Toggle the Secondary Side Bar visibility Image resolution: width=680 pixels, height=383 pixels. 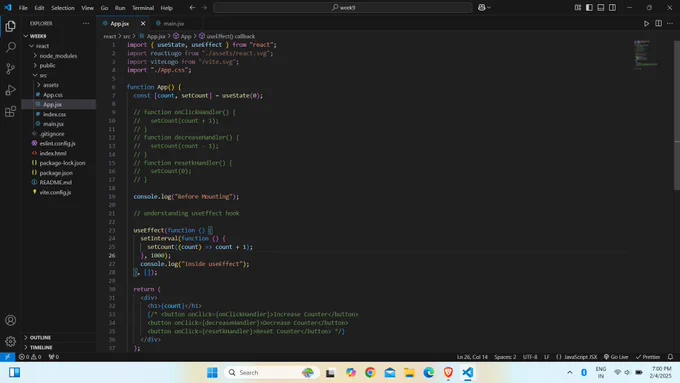coord(612,7)
